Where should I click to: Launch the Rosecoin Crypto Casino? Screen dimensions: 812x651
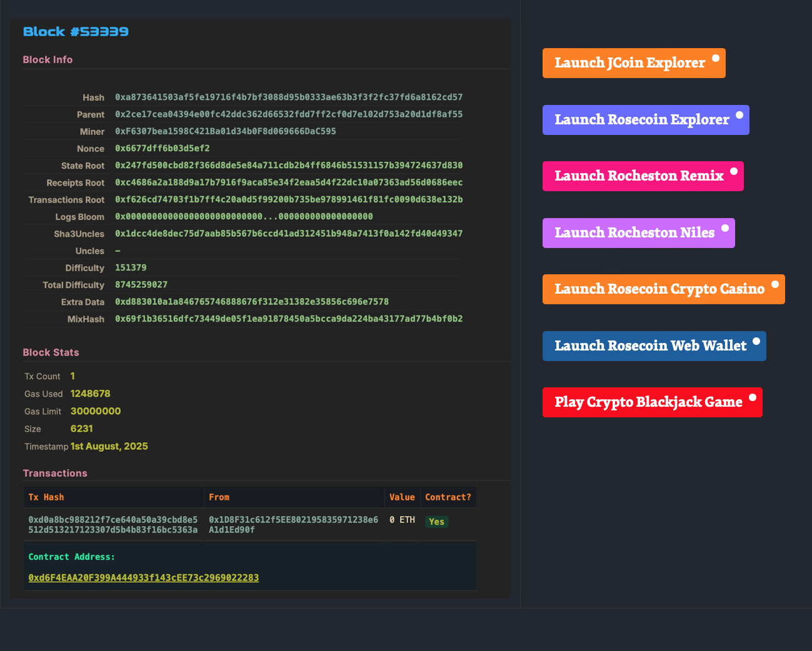pyautogui.click(x=659, y=289)
